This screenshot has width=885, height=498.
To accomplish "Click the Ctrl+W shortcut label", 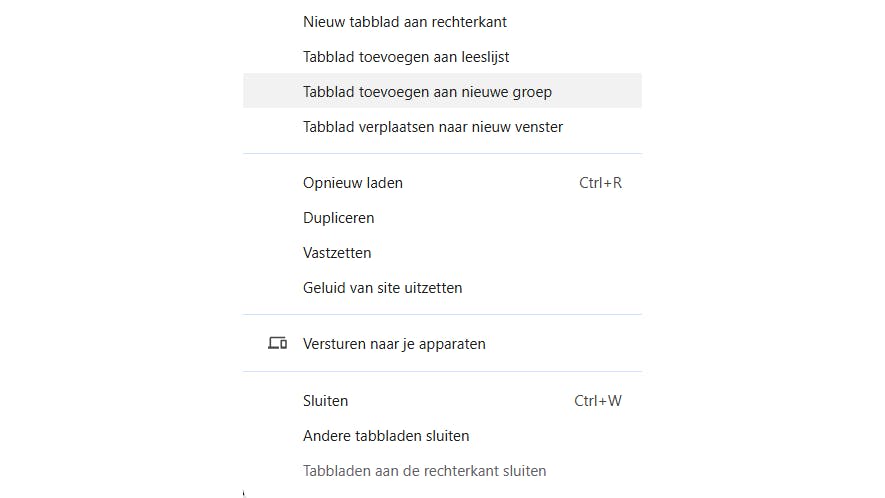I will click(x=598, y=401).
